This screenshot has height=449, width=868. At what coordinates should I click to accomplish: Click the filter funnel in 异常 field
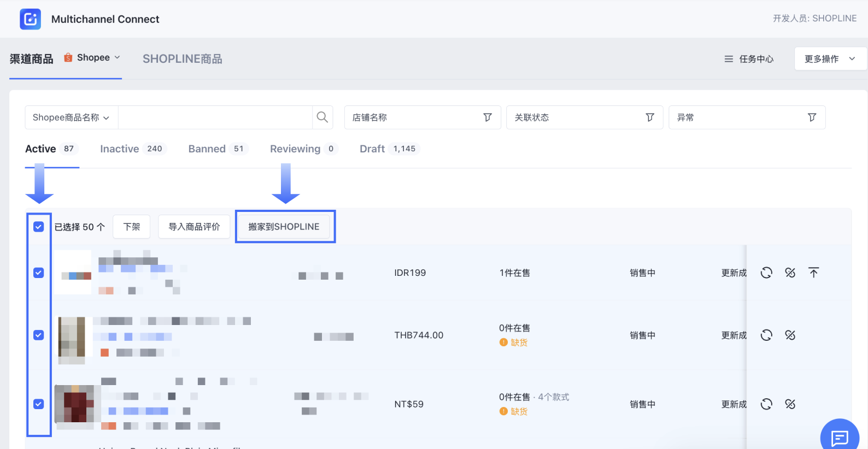(812, 117)
